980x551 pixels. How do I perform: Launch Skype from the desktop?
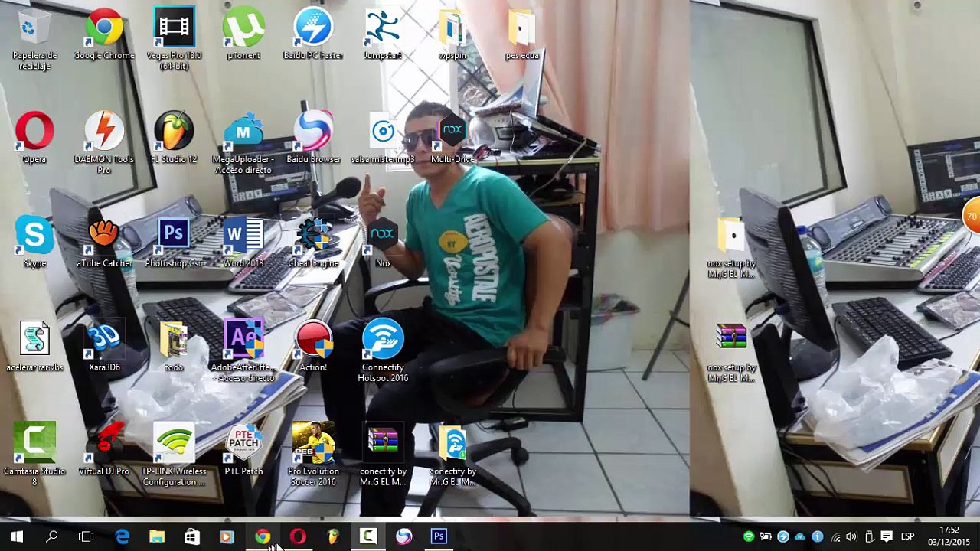pos(34,237)
